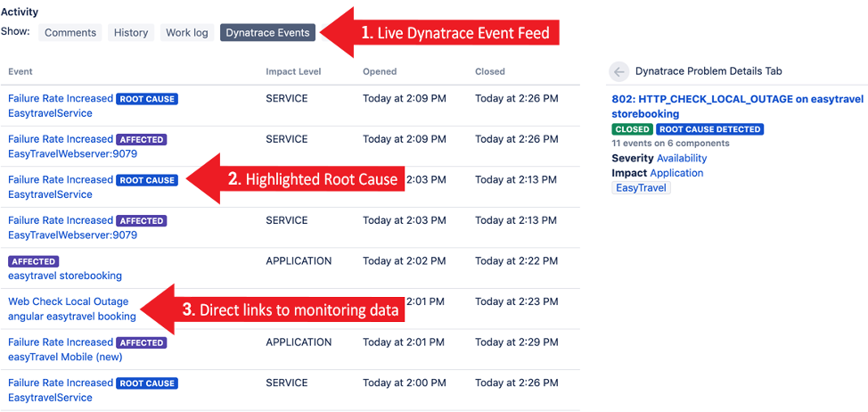Click ROOT CAUSE badge in the 2:00 PM row
Viewport: 868px width, 412px height.
[x=147, y=383]
